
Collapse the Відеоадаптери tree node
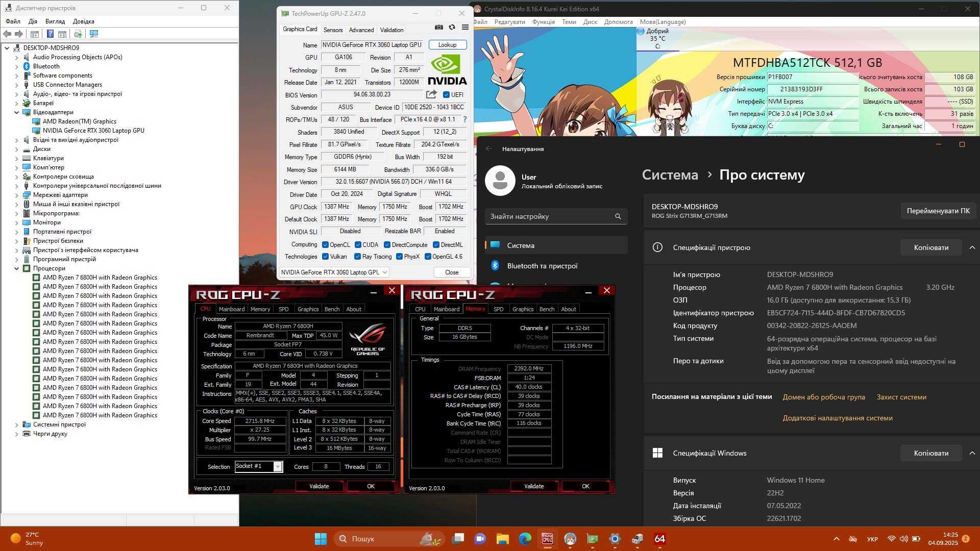16,112
